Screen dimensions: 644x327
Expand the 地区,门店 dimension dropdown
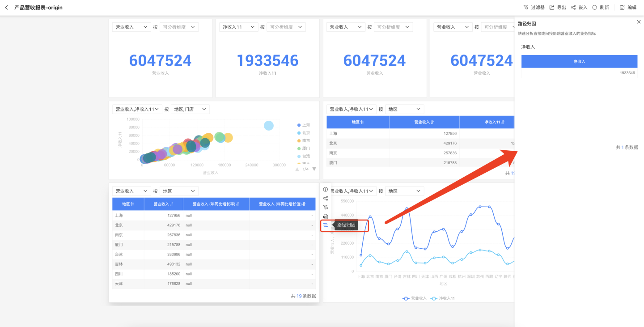point(190,109)
